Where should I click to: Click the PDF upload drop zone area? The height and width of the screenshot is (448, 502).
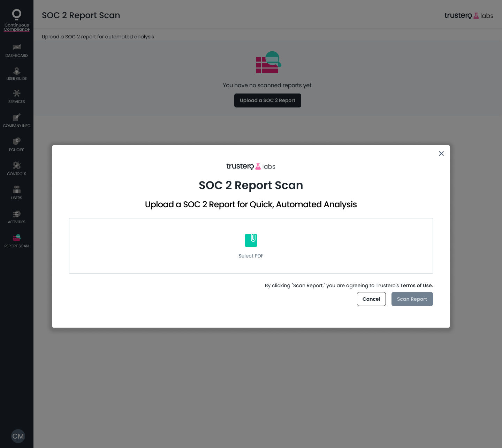(x=251, y=246)
